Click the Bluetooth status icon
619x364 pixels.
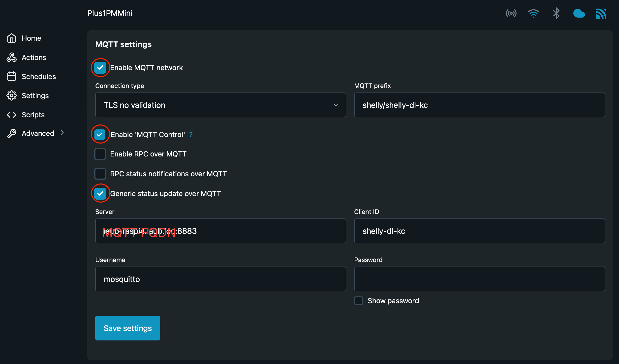(556, 13)
